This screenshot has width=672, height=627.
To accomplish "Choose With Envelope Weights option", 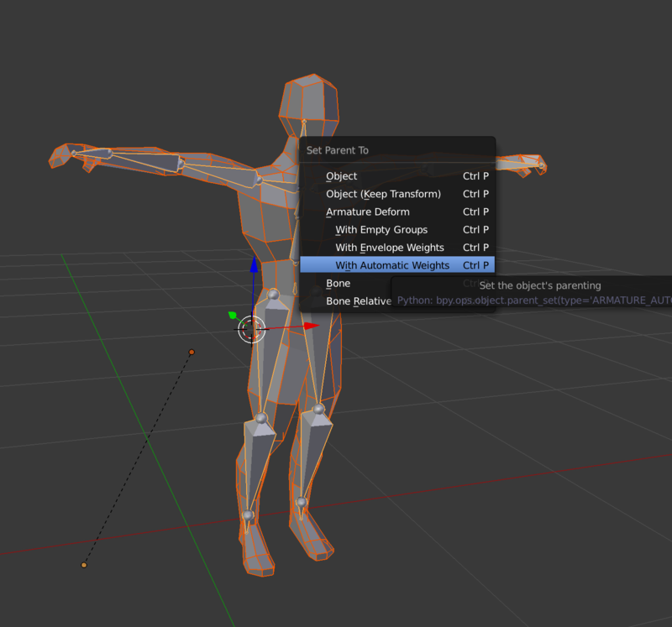I will click(x=396, y=248).
